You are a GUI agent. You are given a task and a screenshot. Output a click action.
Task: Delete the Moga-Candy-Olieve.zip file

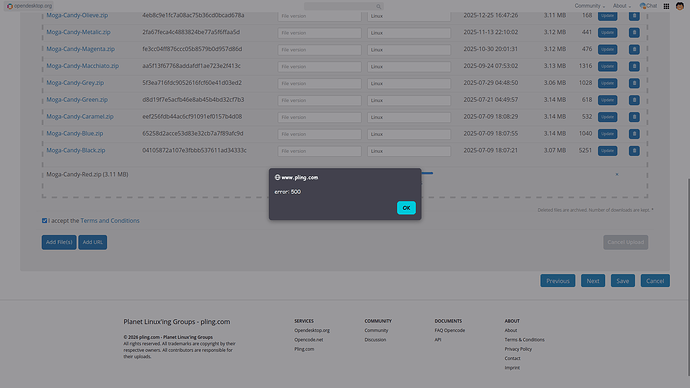click(634, 16)
